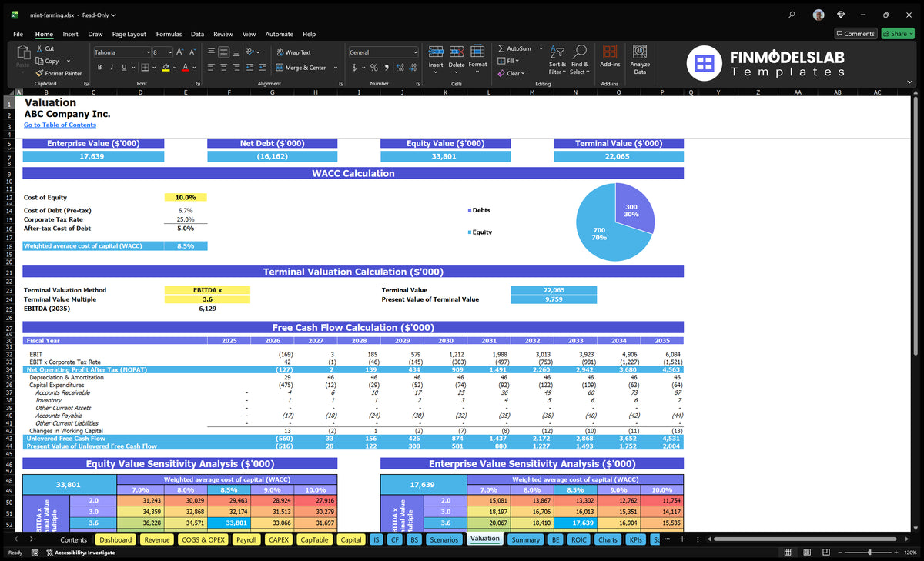Open the number format dropdown showing General
Image resolution: width=924 pixels, height=561 pixels.
[415, 52]
